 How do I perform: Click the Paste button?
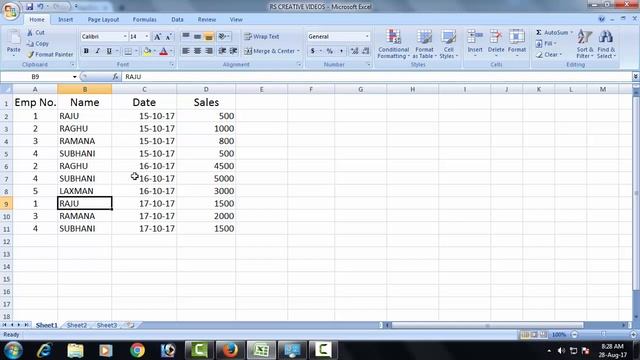13,42
